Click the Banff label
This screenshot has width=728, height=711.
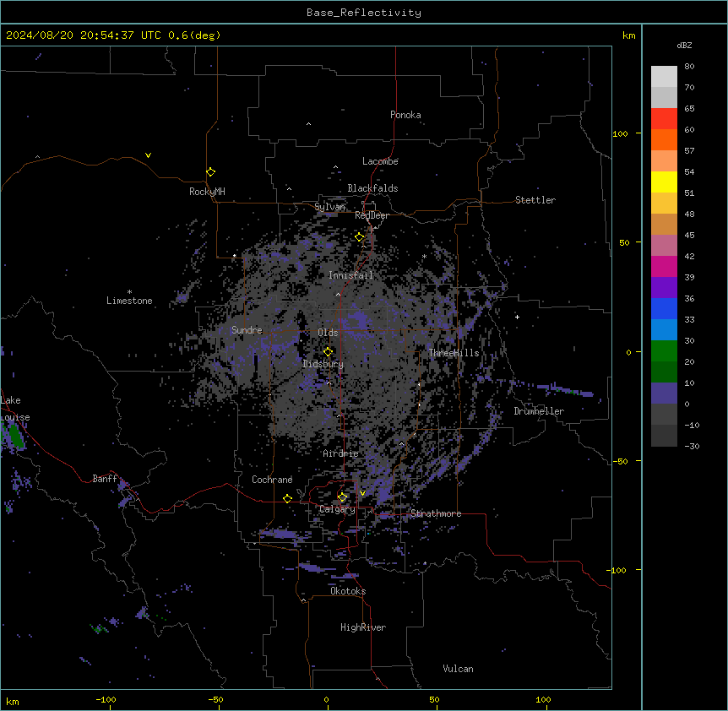click(x=105, y=479)
